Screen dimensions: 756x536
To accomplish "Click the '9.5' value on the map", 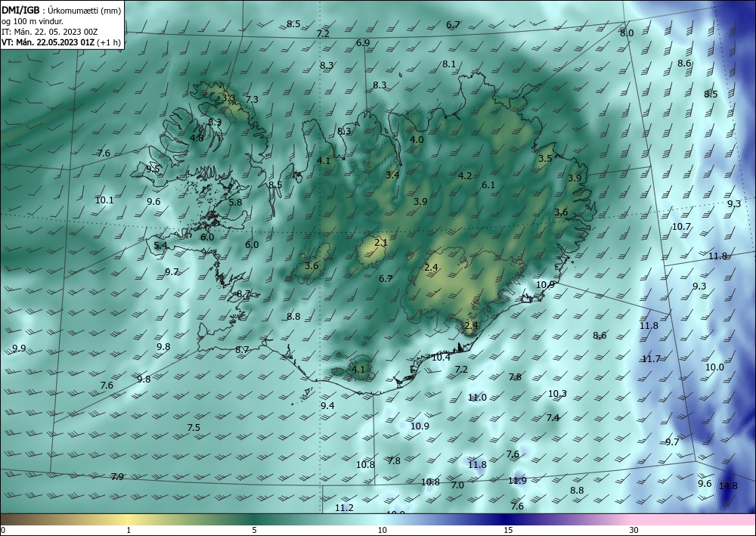I will pyautogui.click(x=153, y=169).
